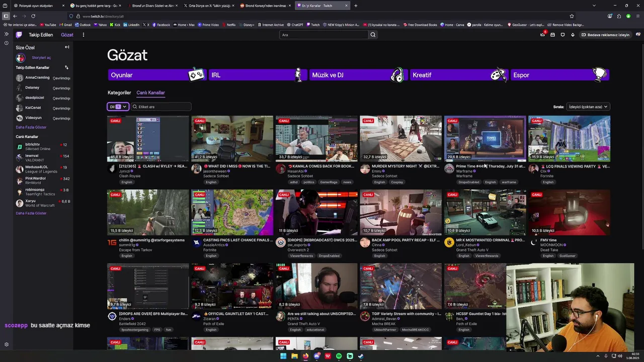Viewport: 644px width, 362px height.
Task: Open Spotify from the taskbar
Action: [339, 356]
